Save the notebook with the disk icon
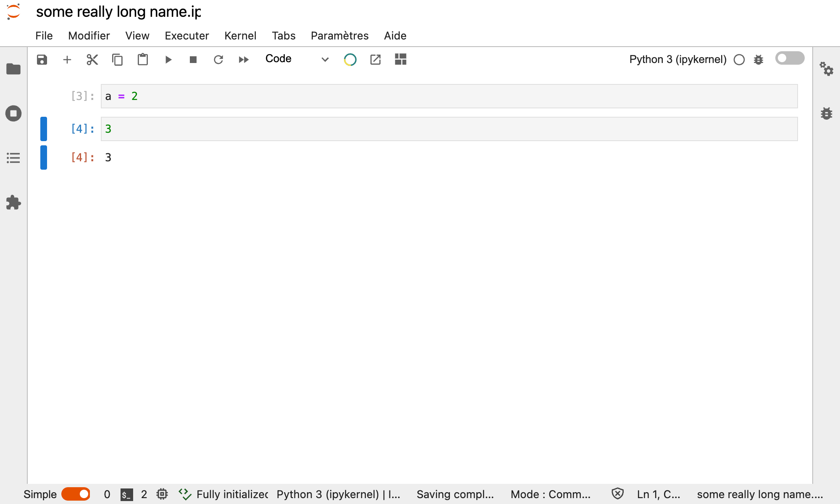The image size is (840, 504). coord(42,60)
